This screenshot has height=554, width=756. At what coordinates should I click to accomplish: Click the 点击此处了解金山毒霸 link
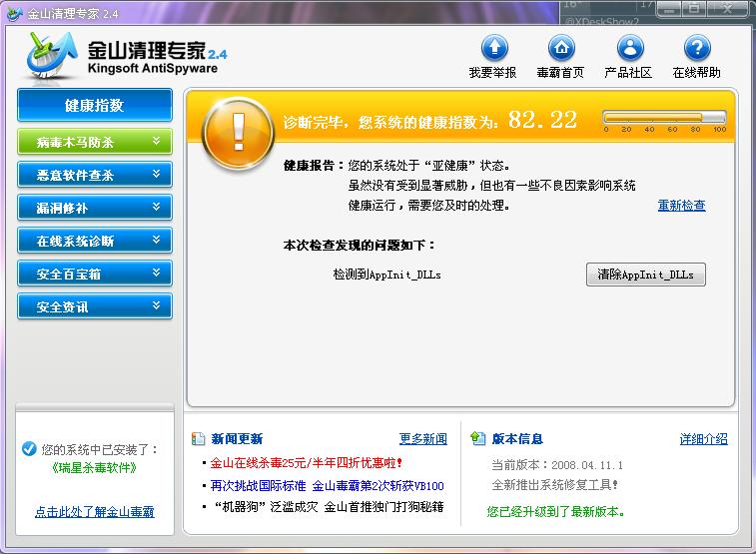point(95,512)
